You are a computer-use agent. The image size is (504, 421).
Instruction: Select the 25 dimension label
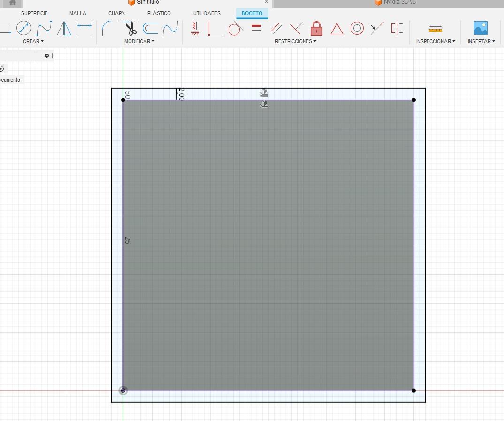[x=128, y=240]
